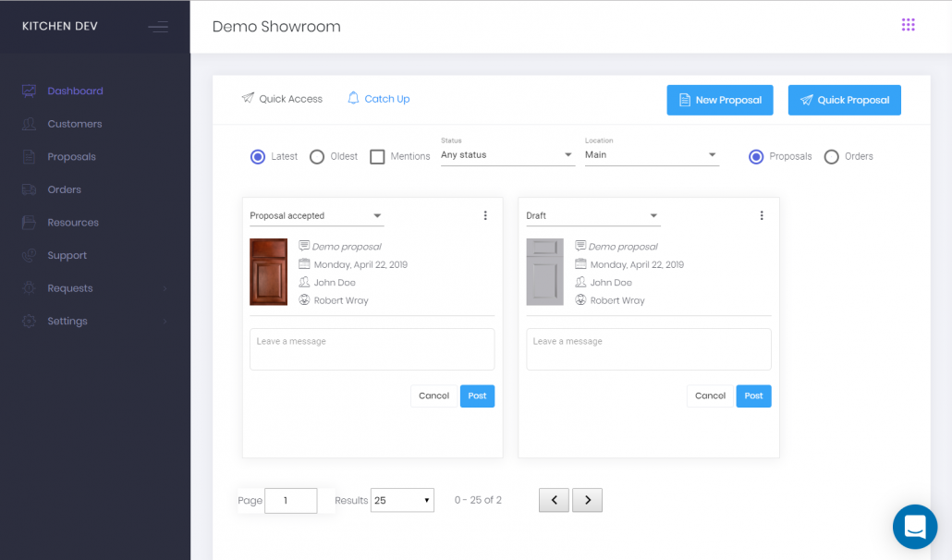Open the Proposal accepted status dropdown

[316, 214]
